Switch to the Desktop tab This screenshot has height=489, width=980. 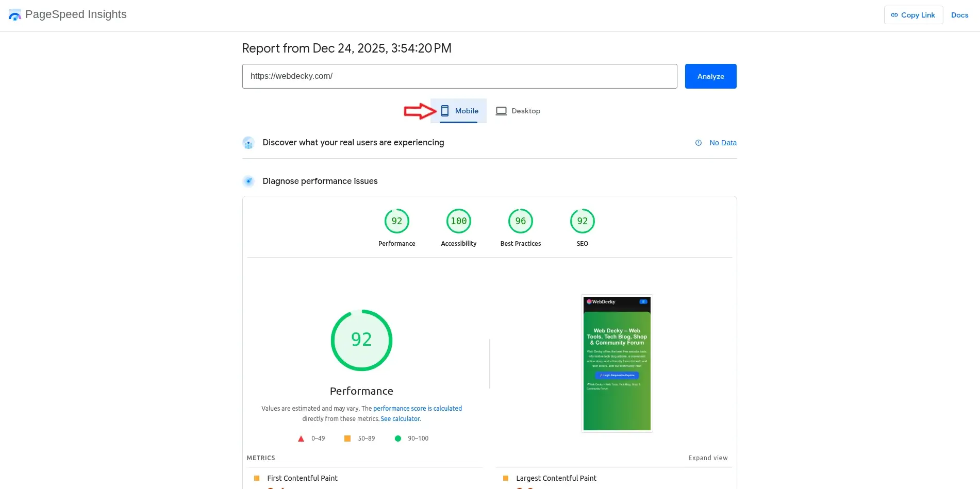(526, 111)
